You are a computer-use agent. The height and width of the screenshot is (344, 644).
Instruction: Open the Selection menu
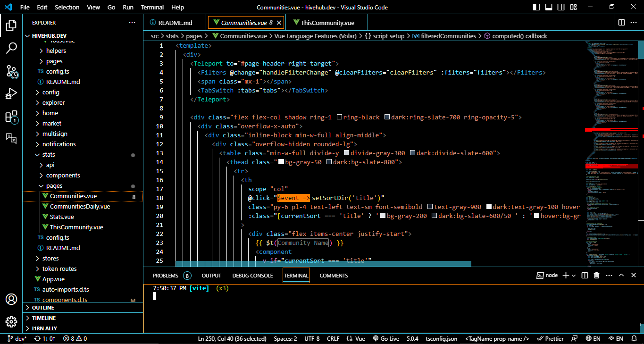point(67,7)
